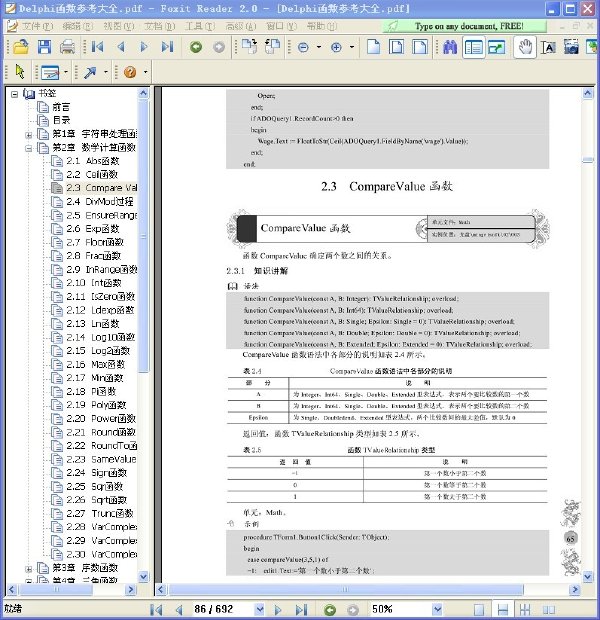This screenshot has width=600, height=620.
Task: Select the Hand tool
Action: [525, 47]
